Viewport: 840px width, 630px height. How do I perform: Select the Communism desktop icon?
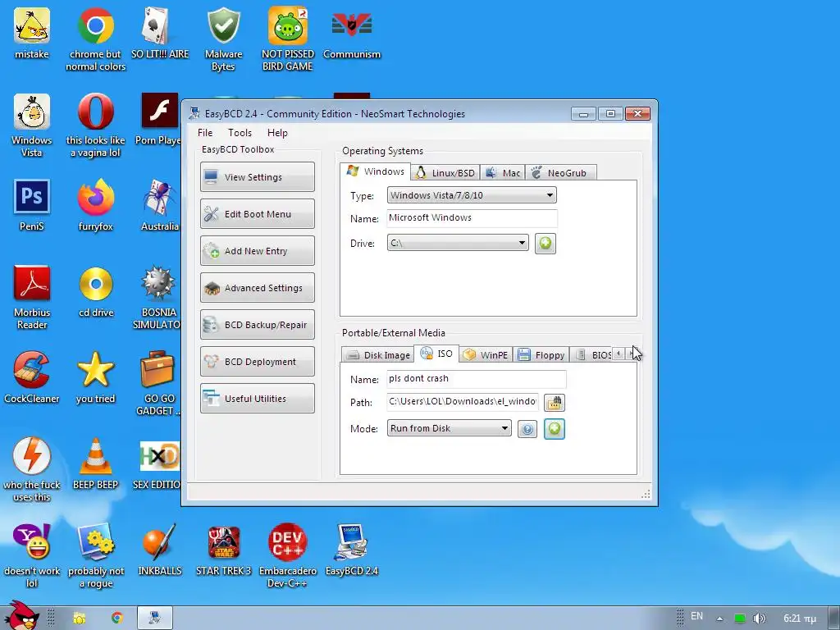click(351, 33)
